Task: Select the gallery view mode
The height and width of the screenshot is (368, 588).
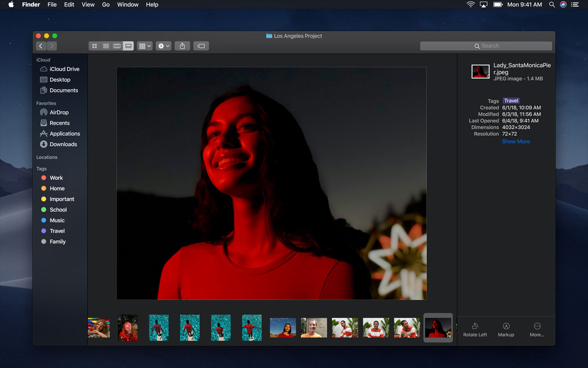Action: pyautogui.click(x=128, y=46)
